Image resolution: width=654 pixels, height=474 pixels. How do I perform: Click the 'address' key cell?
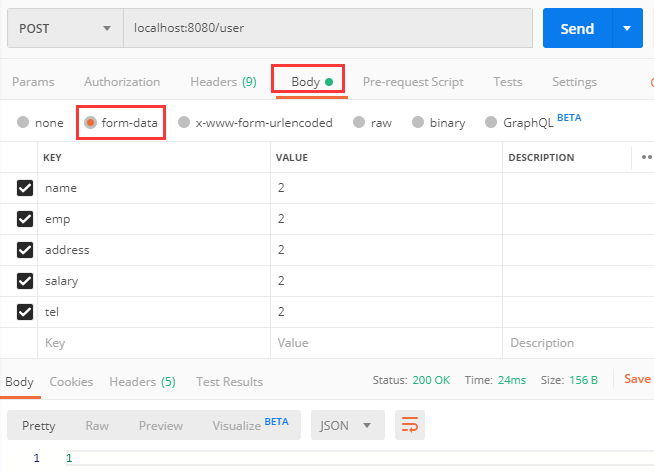[x=154, y=250]
